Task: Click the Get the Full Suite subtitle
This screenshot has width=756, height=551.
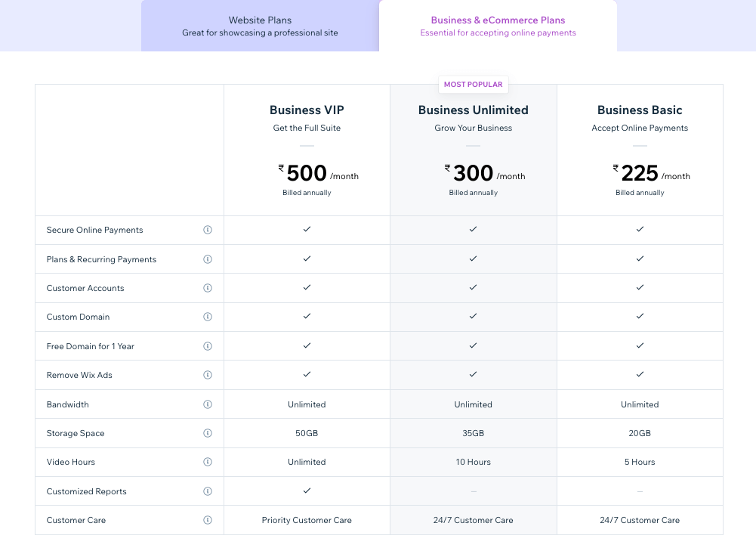Action: tap(307, 128)
